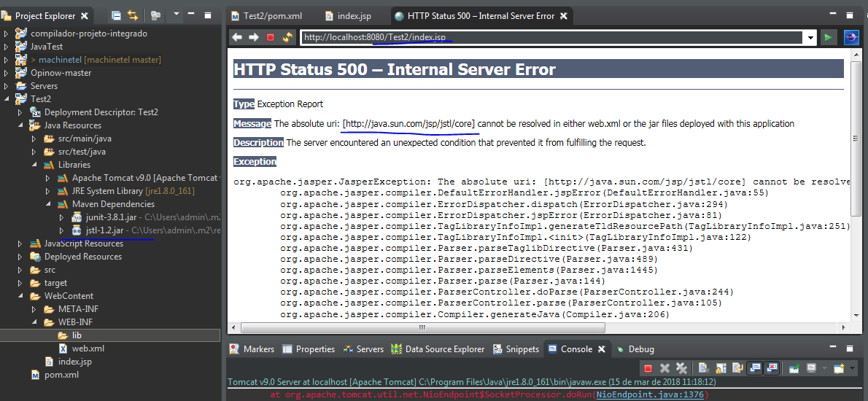
Task: Terminate the running Tomcat console process
Action: pos(648,367)
